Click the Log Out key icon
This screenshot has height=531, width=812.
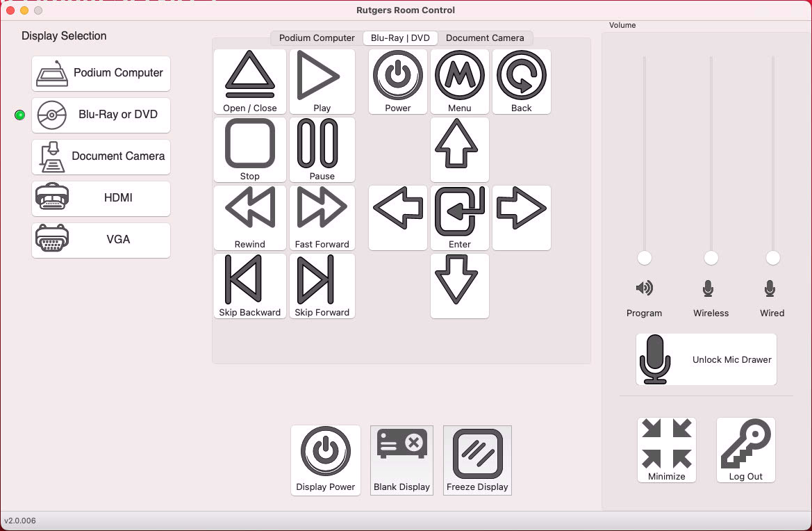[745, 445]
